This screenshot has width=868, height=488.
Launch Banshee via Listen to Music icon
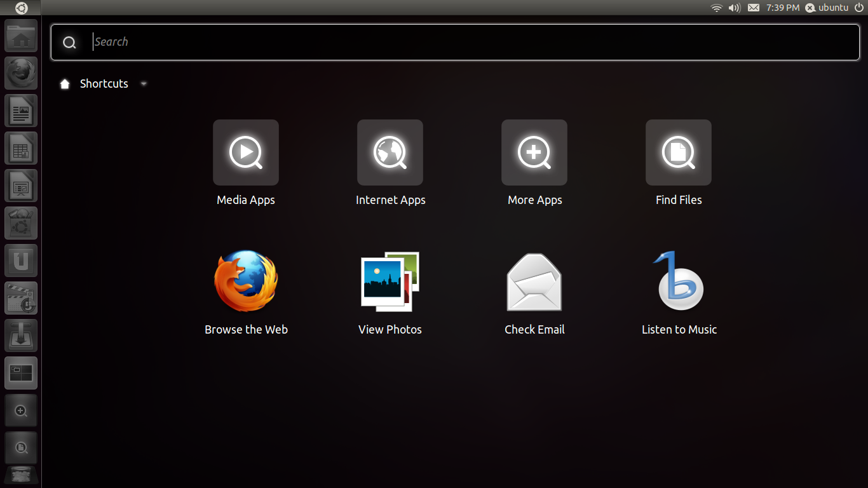point(679,281)
